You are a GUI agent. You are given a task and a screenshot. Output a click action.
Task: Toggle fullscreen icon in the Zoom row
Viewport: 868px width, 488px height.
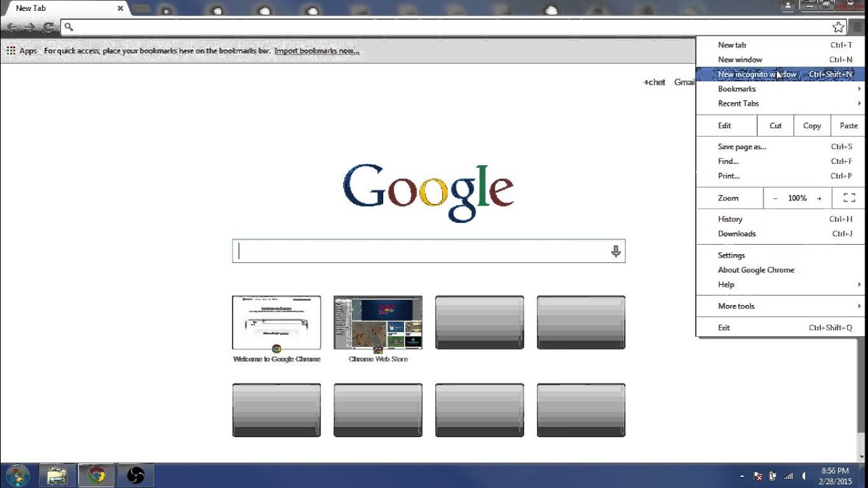[x=849, y=198]
